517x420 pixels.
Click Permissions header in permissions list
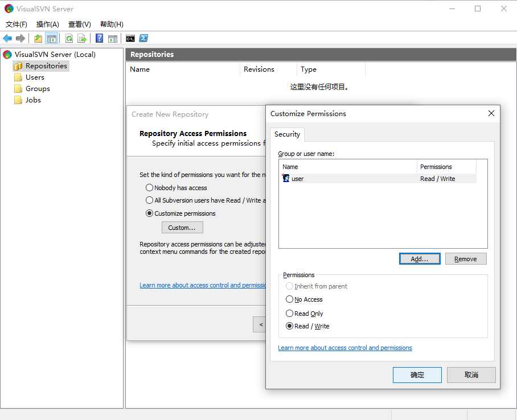click(x=446, y=167)
